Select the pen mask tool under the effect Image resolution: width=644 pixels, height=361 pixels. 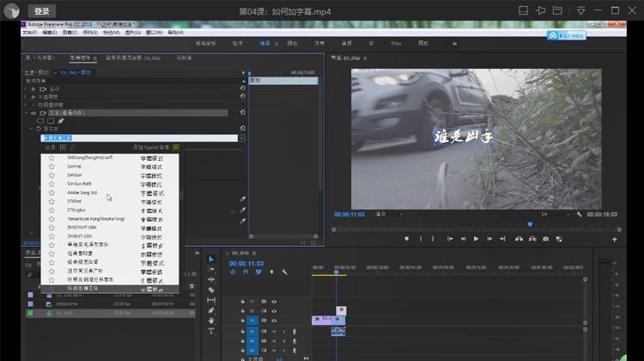pos(61,121)
